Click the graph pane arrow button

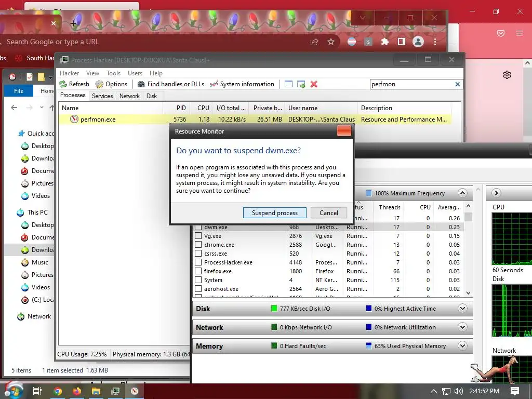[496, 193]
